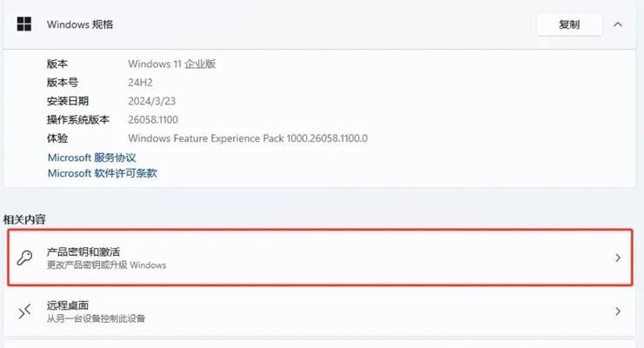Open the Microsoft 软件许可条款 link
Screen dimensions: 644x348
click(103, 173)
